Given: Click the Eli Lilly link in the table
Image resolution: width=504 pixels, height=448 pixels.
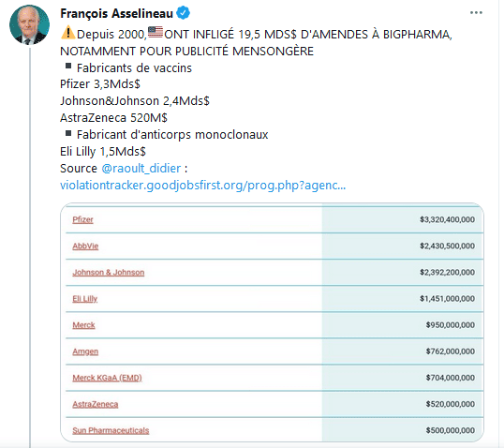Looking at the screenshot, I should pyautogui.click(x=84, y=299).
